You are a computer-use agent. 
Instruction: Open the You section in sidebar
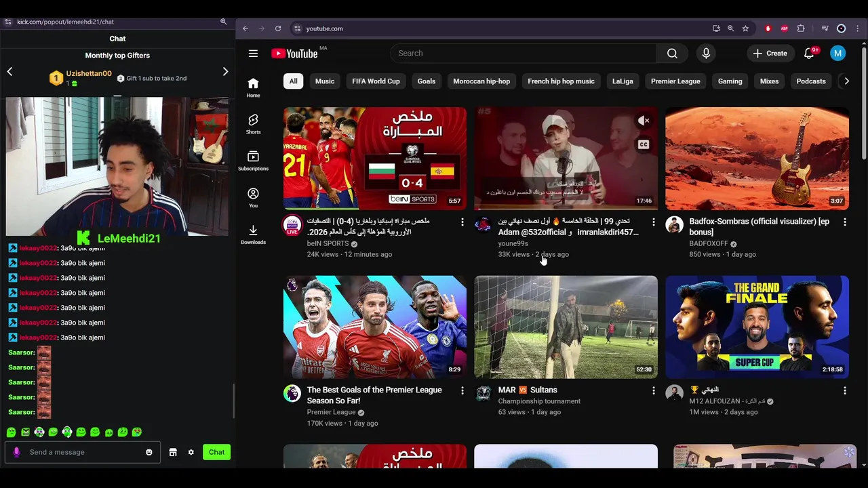click(x=253, y=197)
